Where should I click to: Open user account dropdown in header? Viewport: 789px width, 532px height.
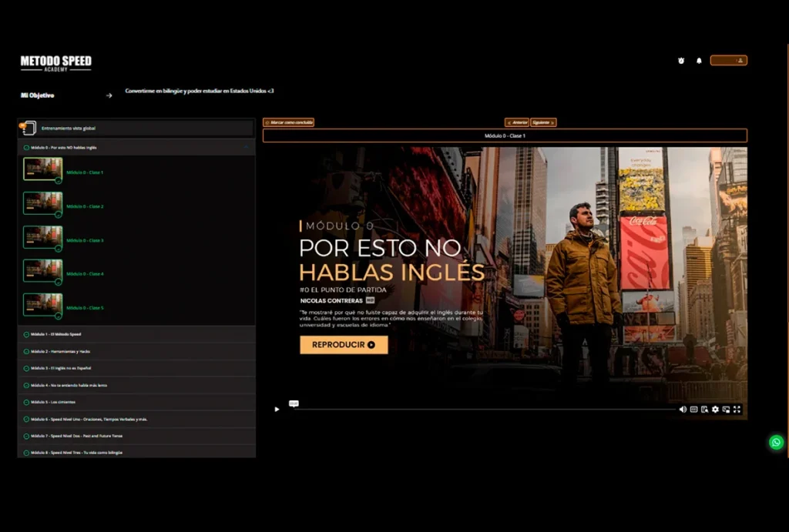click(x=728, y=61)
